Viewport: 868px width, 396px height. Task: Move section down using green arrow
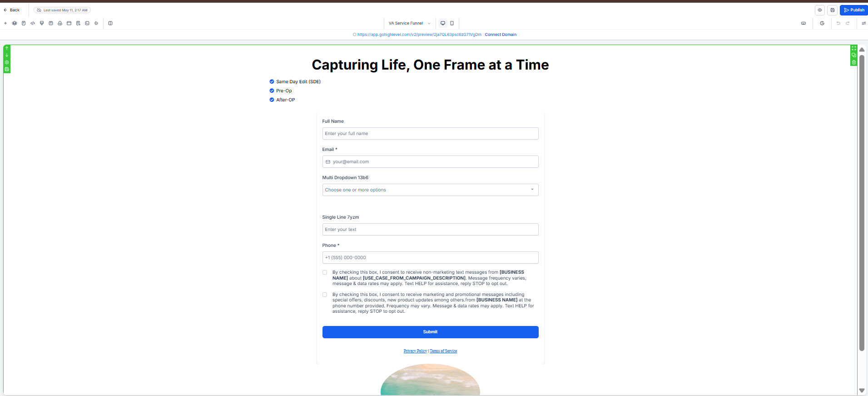tap(7, 55)
